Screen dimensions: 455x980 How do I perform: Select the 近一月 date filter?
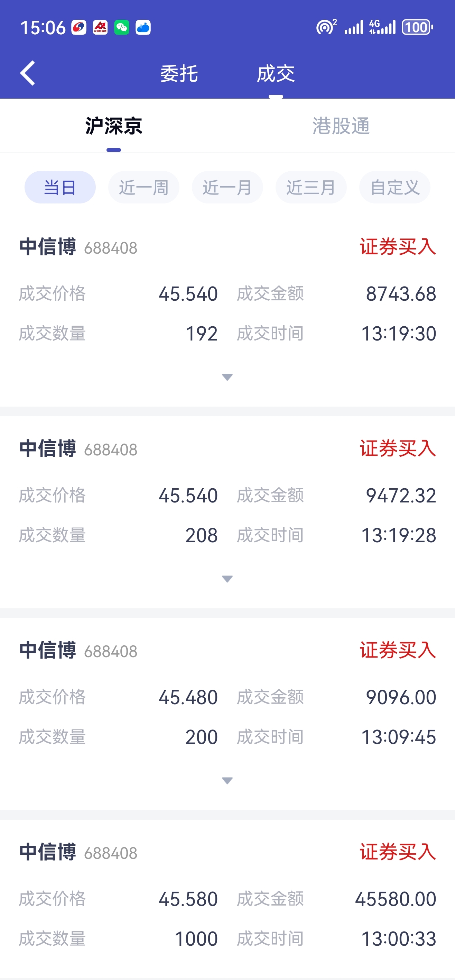tap(227, 187)
